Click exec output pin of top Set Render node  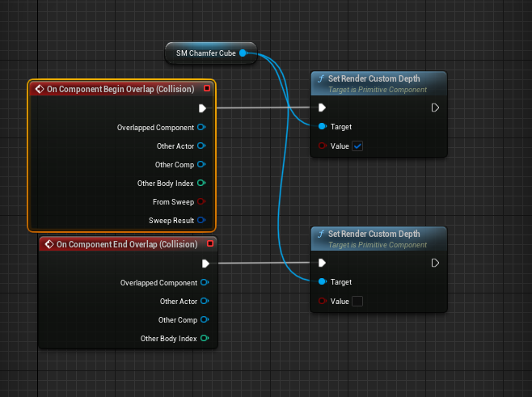click(x=435, y=108)
